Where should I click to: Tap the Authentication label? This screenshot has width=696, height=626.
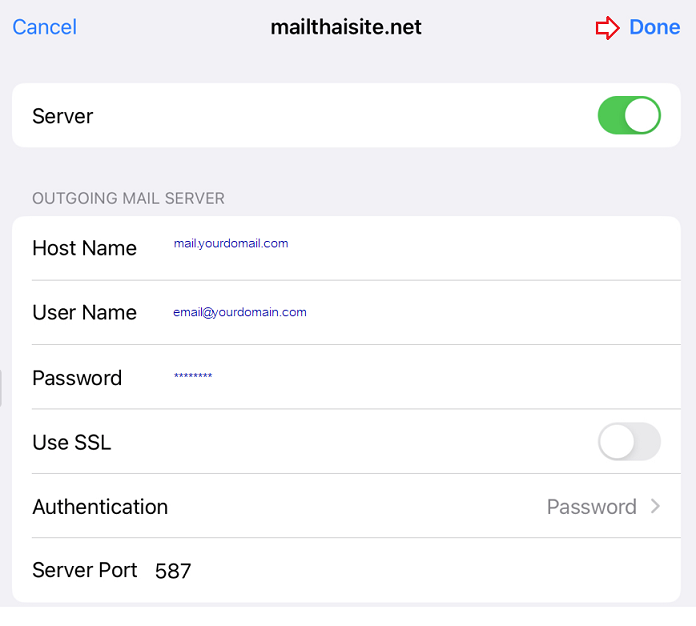[x=100, y=507]
